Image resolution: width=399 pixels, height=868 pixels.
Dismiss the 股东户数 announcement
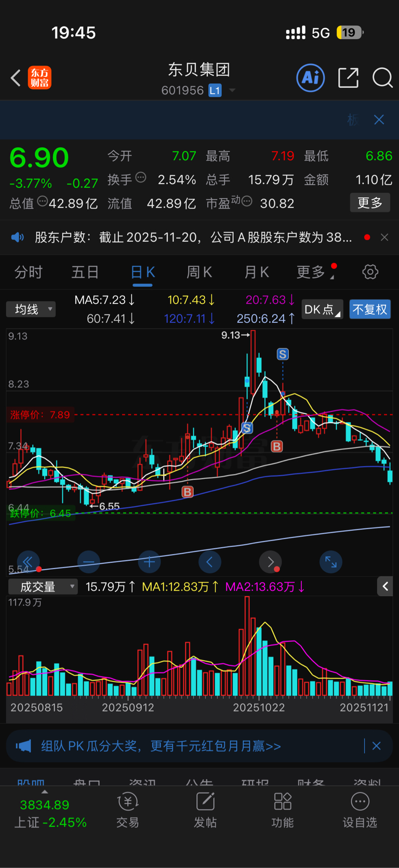[x=384, y=238]
